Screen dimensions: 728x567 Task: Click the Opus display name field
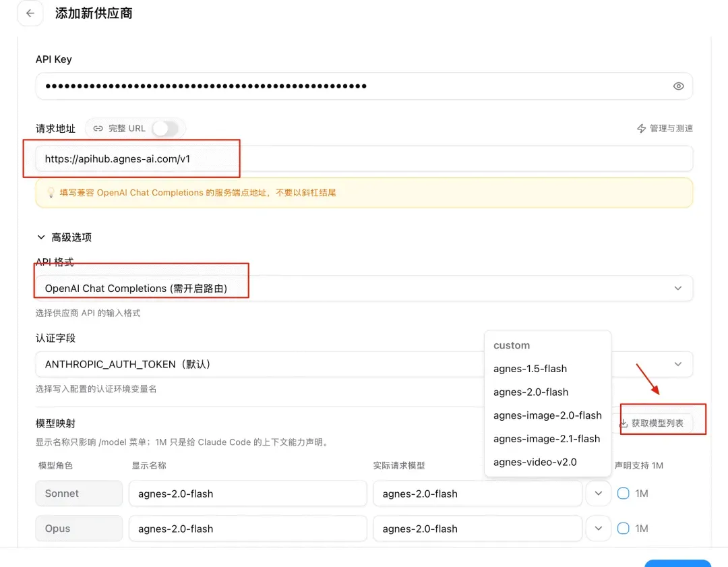[x=248, y=529]
